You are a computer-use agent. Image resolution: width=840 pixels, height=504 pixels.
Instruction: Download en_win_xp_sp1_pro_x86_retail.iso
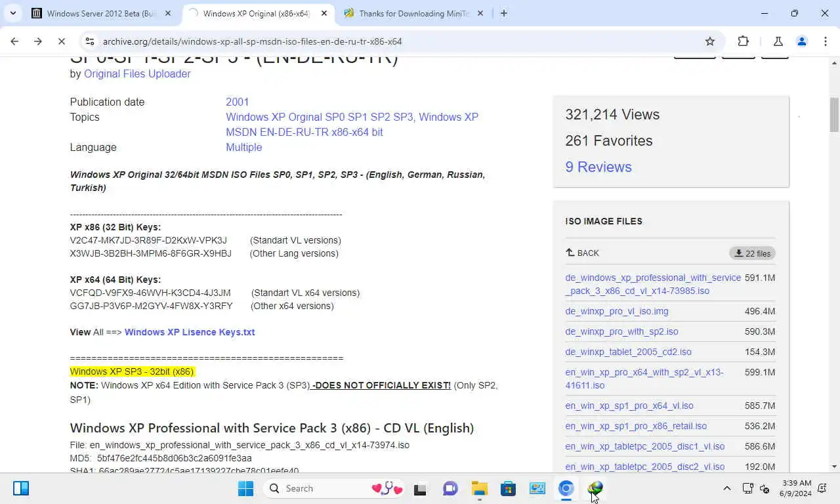click(x=635, y=426)
